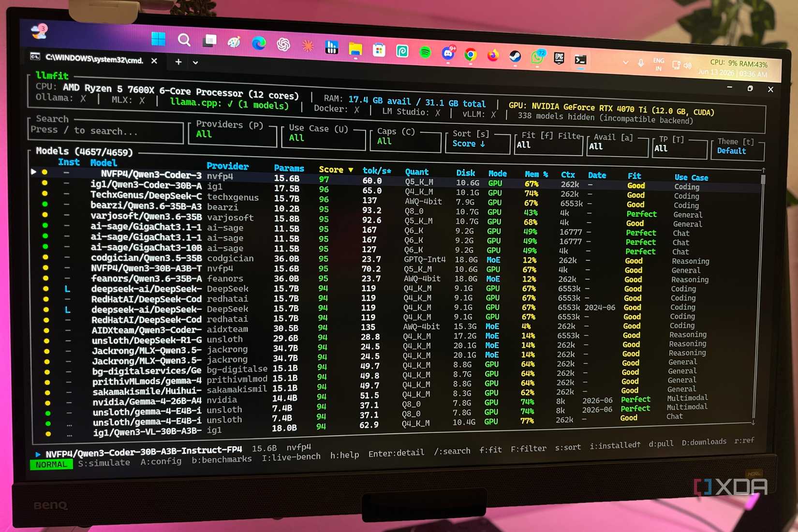The width and height of the screenshot is (798, 532).
Task: Launch Firefox from the taskbar
Action: click(493, 56)
